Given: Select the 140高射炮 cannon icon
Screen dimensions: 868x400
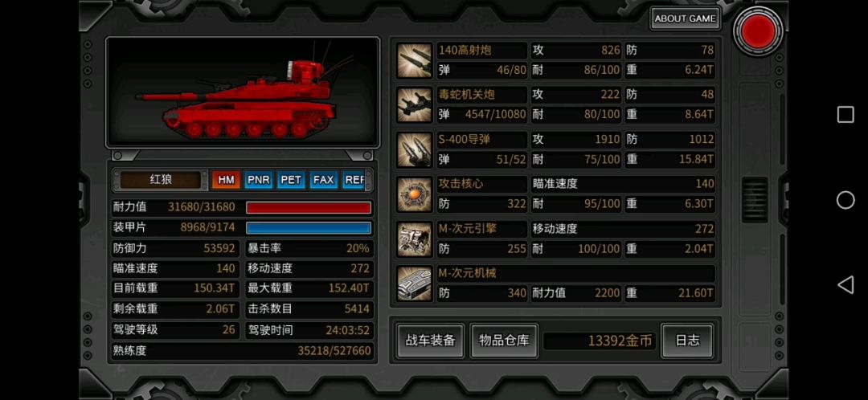Looking at the screenshot, I should coord(414,60).
